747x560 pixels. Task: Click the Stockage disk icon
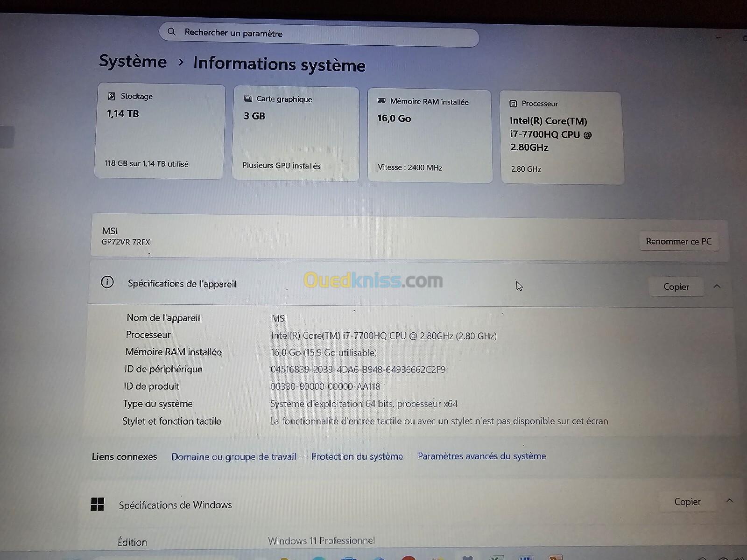[x=112, y=96]
